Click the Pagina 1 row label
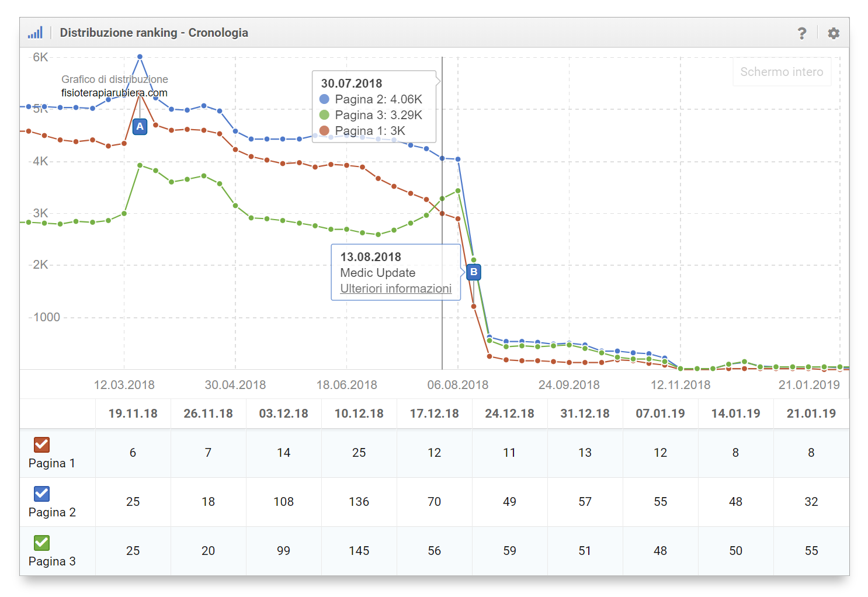Viewport: 868px width, 597px height. tap(52, 463)
